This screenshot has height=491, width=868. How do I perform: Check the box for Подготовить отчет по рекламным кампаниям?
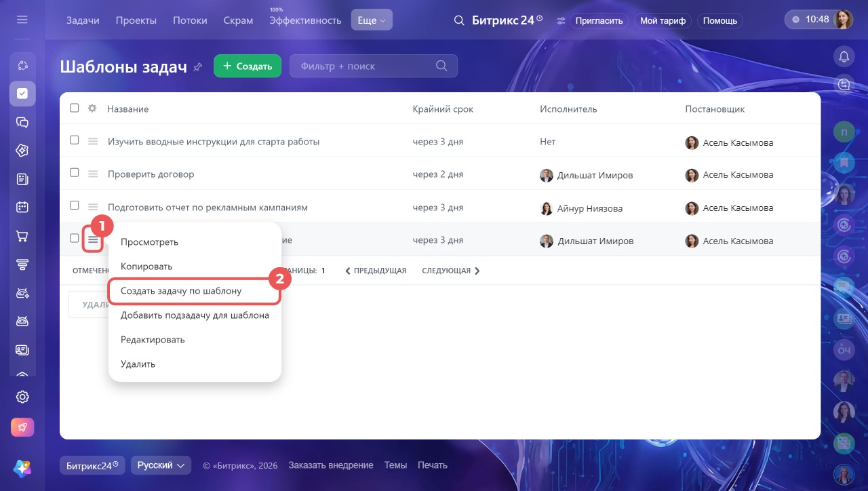(x=75, y=205)
